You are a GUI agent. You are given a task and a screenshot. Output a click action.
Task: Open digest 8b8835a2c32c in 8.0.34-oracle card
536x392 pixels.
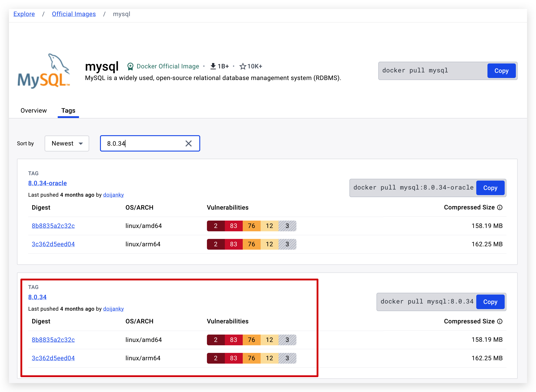coord(53,226)
